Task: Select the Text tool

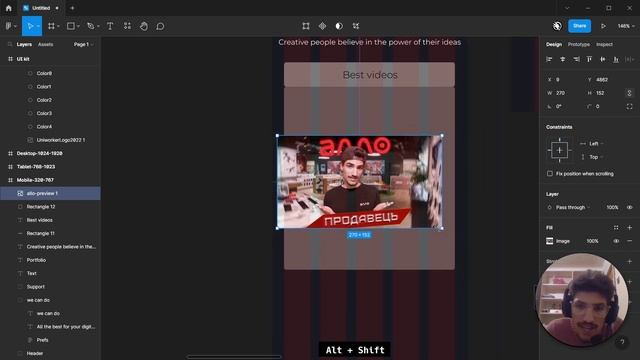Action: click(x=110, y=26)
